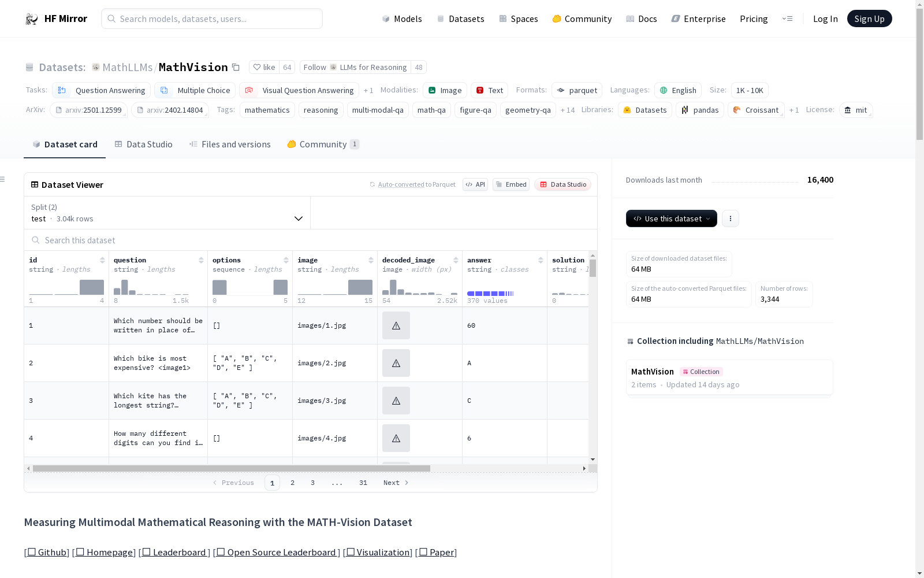Click the parquet format tag
Screen dimensions: 924x578
pyautogui.click(x=577, y=90)
